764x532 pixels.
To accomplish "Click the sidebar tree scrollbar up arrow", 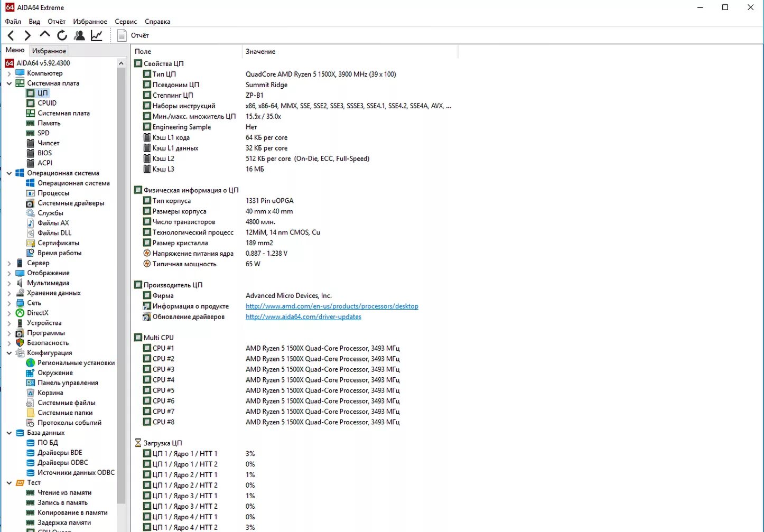I will [x=121, y=63].
